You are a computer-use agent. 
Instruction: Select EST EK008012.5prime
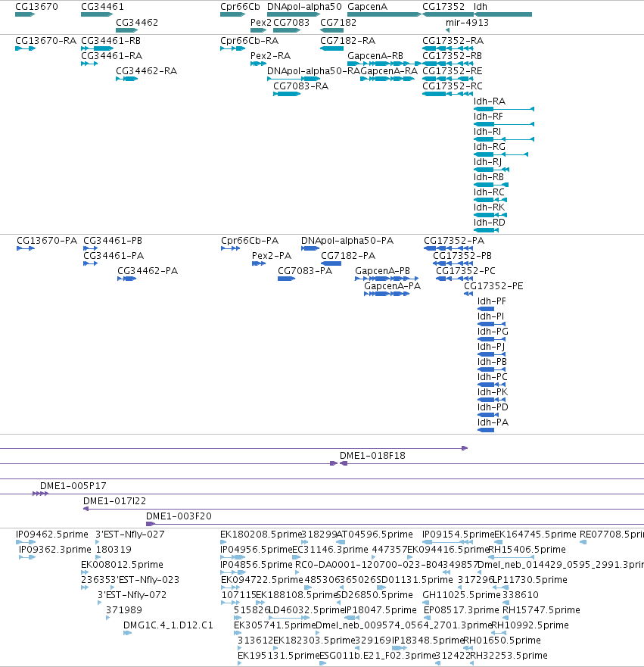[85, 572]
